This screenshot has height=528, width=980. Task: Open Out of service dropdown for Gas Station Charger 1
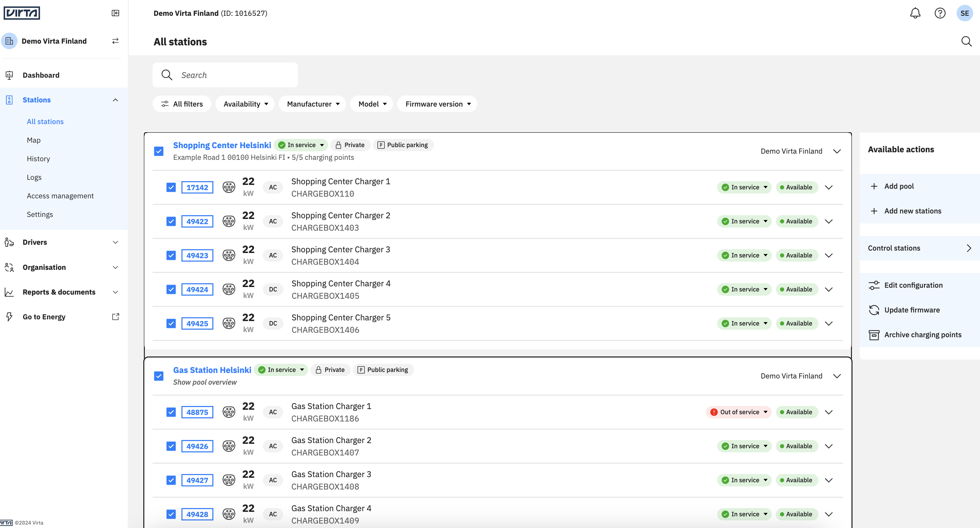738,412
